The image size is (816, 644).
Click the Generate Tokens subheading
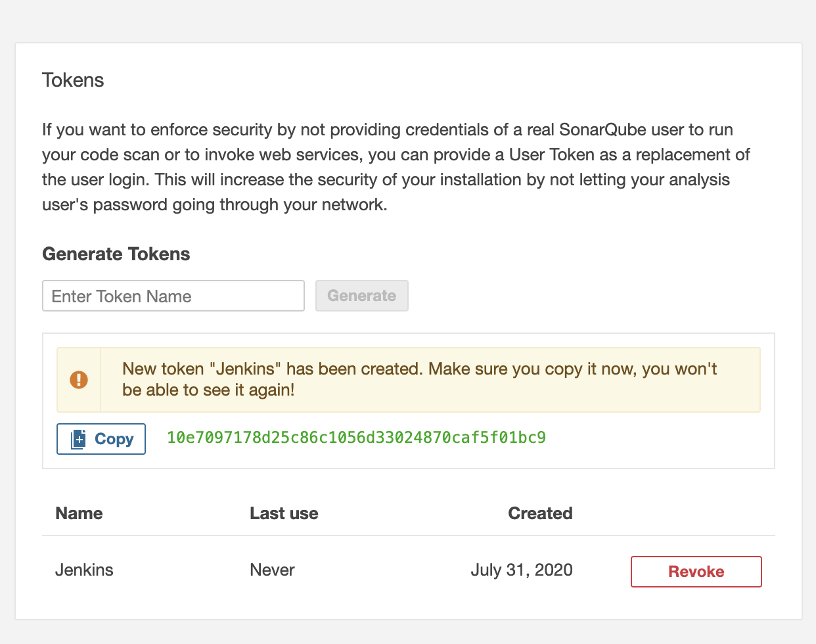pyautogui.click(x=116, y=254)
